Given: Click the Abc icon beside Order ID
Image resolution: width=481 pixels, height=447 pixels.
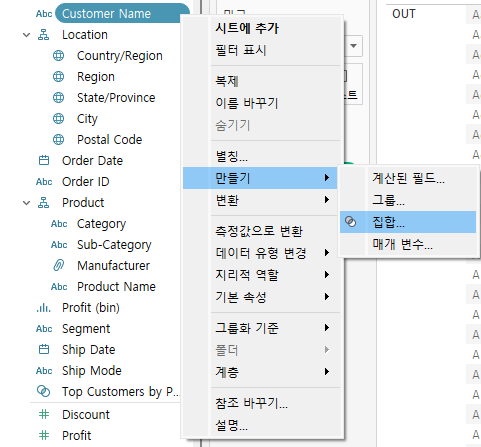Looking at the screenshot, I should pos(44,182).
